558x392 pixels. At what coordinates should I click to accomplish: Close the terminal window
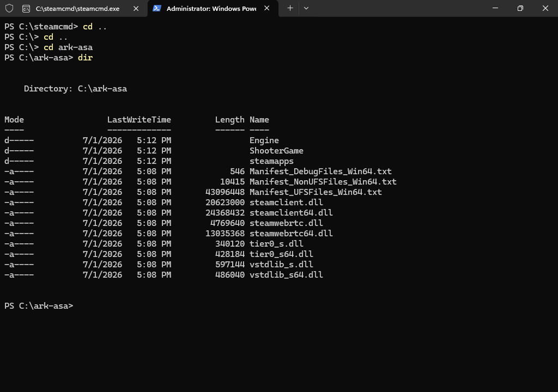pos(545,8)
